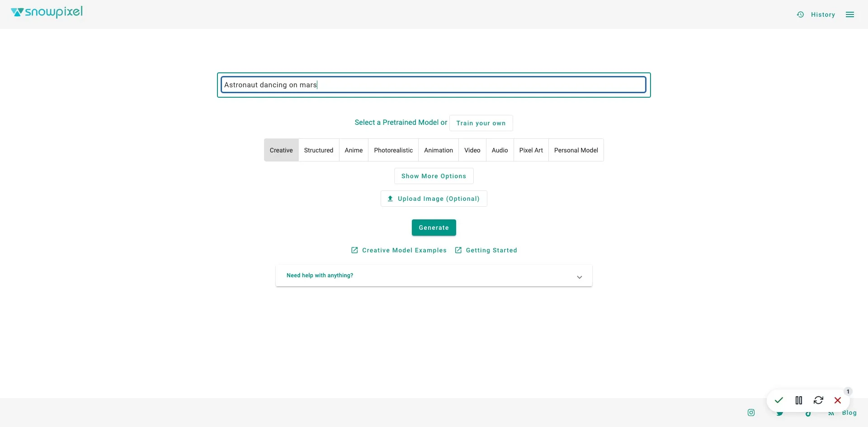Click the refresh arrows icon in floating toolbar

point(818,400)
